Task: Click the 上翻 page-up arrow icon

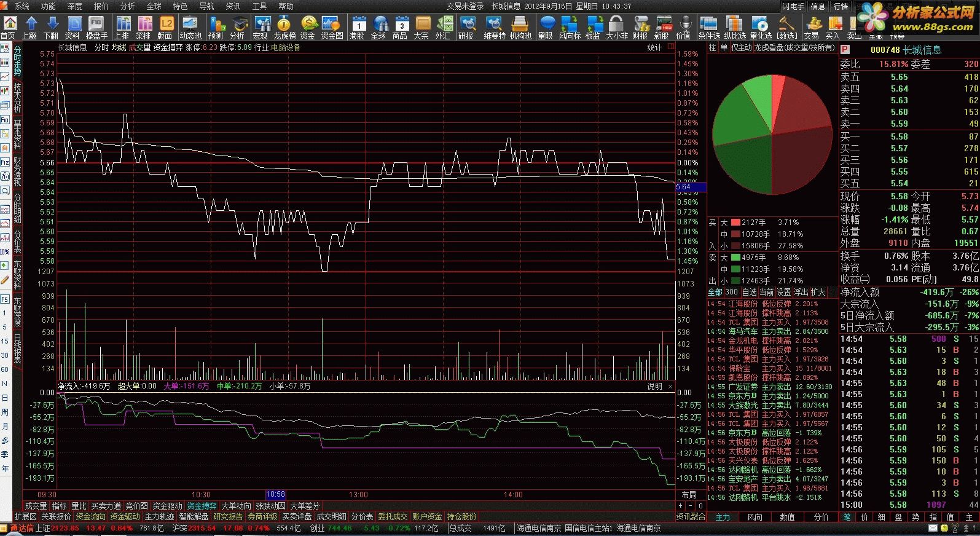Action: pos(30,28)
